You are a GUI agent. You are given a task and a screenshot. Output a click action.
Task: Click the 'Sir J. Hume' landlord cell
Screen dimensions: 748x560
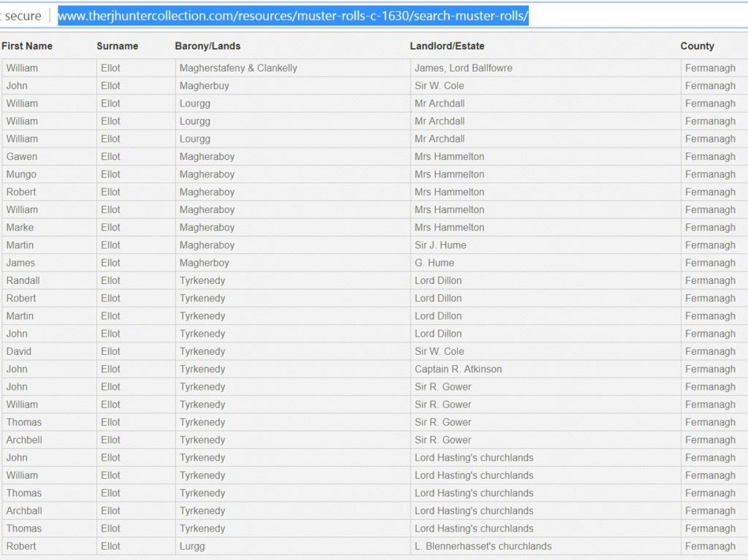[x=440, y=245]
